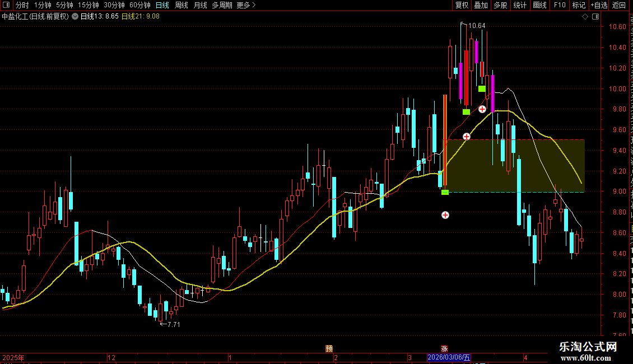The height and width of the screenshot is (364, 633).
Task: Switch to the 1分钟 period
Action: [x=43, y=5]
